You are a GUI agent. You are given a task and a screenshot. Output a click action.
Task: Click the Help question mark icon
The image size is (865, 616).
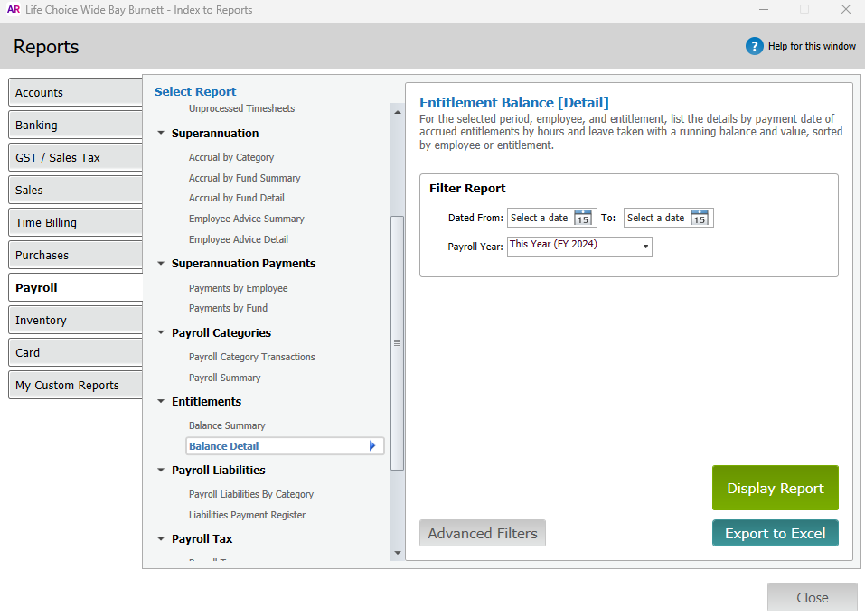[754, 46]
